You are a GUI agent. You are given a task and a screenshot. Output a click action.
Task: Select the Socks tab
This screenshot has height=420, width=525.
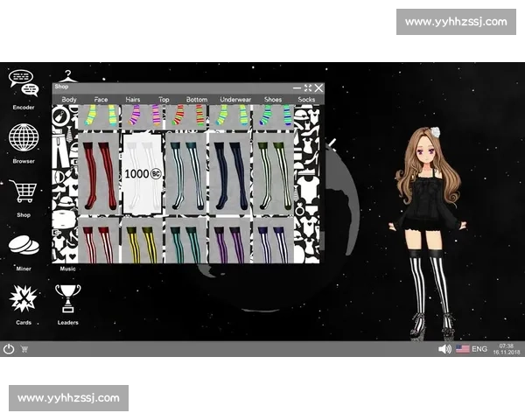(x=306, y=100)
